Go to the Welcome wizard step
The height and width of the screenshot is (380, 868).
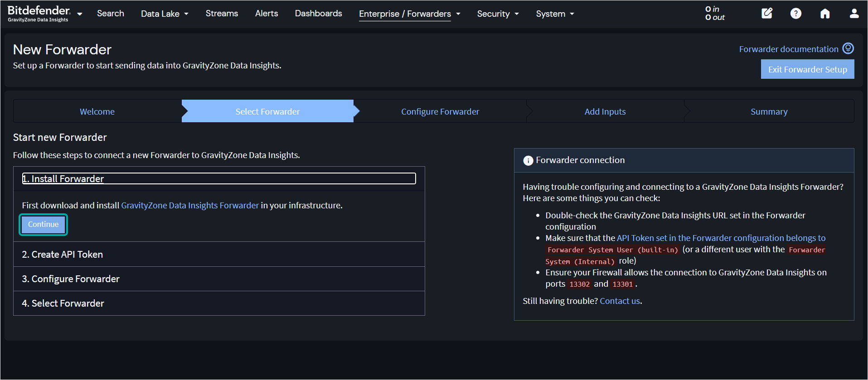(97, 111)
